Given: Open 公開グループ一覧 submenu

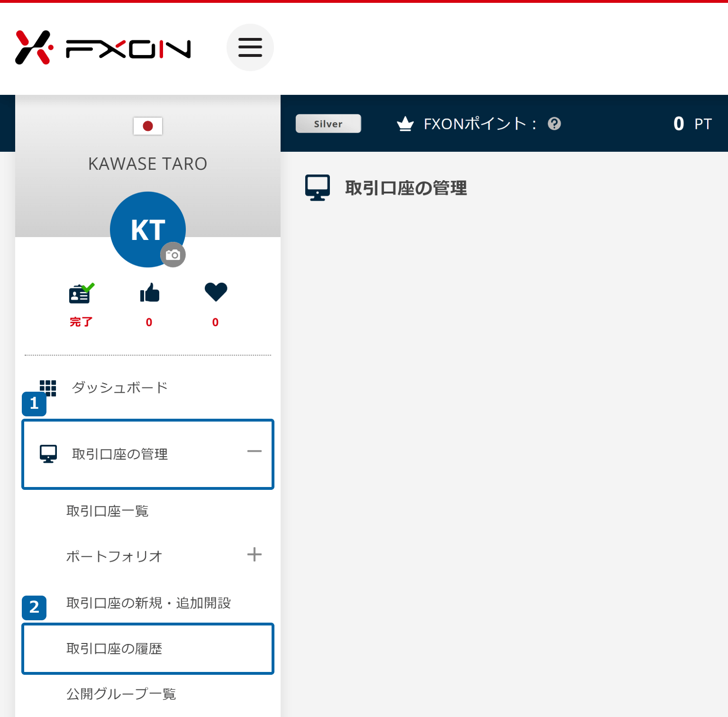Looking at the screenshot, I should point(121,694).
